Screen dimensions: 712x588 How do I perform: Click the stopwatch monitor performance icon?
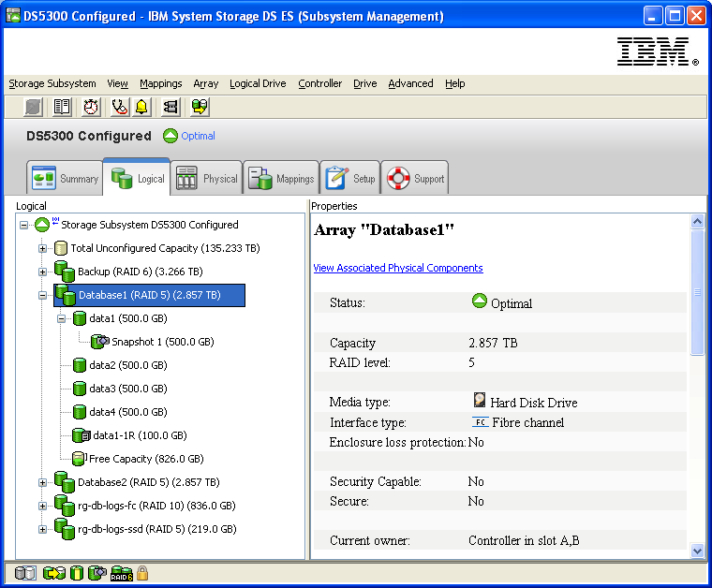91,107
